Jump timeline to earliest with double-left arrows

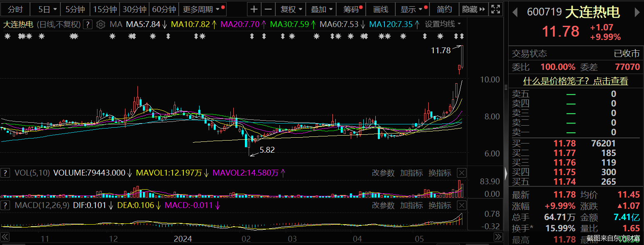tap(5, 237)
